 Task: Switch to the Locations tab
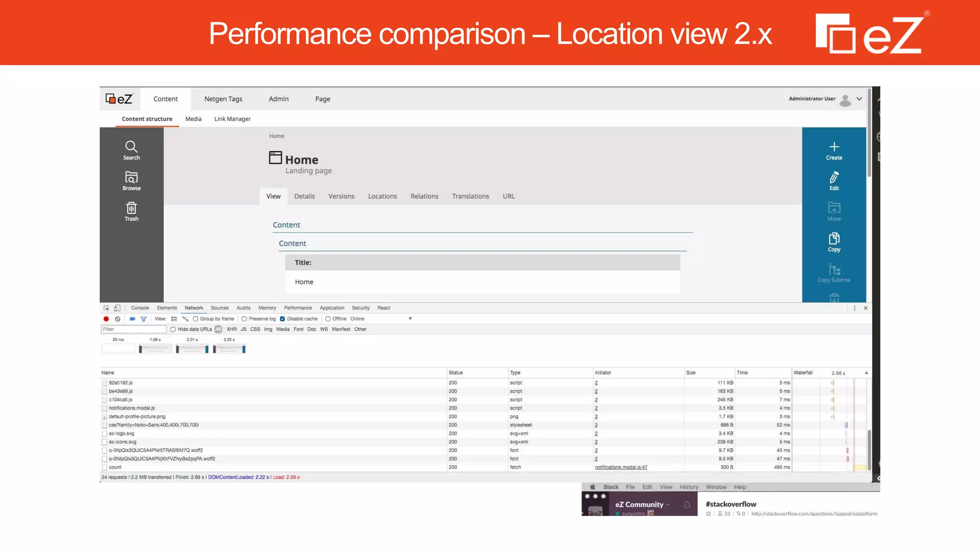tap(382, 197)
